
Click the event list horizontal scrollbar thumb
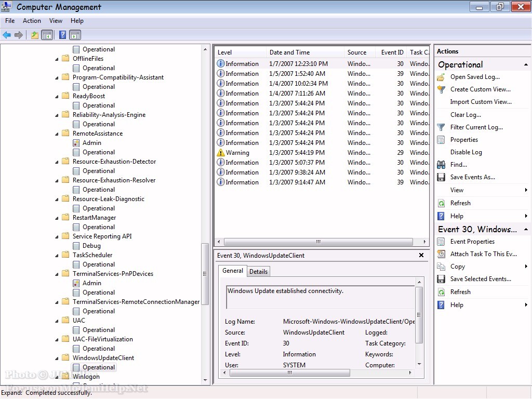318,242
